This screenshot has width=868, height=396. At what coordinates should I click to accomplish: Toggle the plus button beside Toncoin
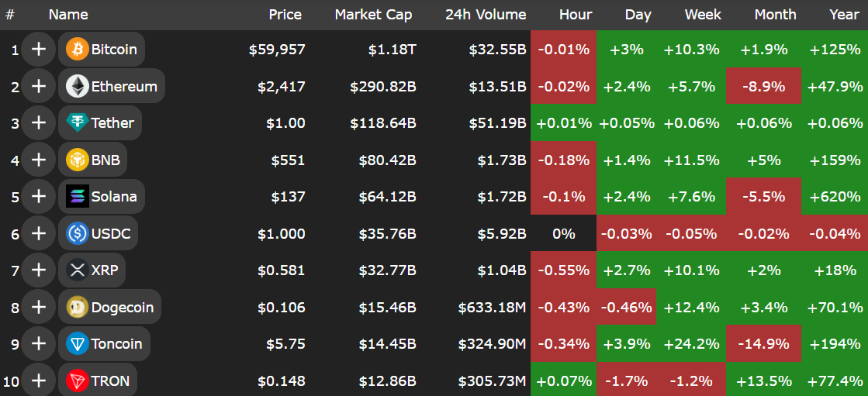pyautogui.click(x=38, y=343)
